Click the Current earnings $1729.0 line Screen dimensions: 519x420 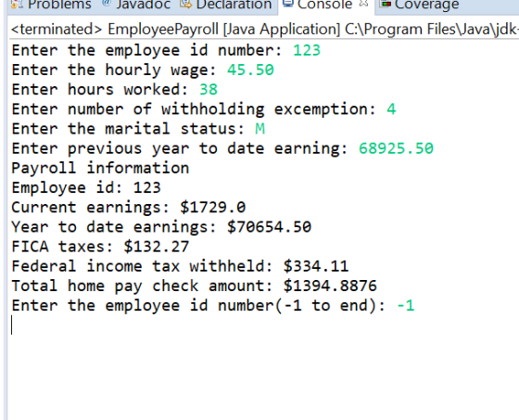click(129, 208)
